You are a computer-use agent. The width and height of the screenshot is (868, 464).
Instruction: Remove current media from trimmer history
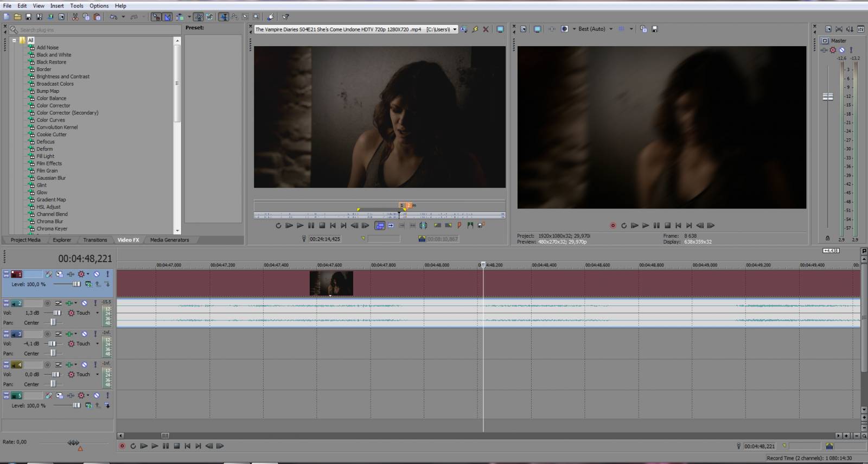486,29
